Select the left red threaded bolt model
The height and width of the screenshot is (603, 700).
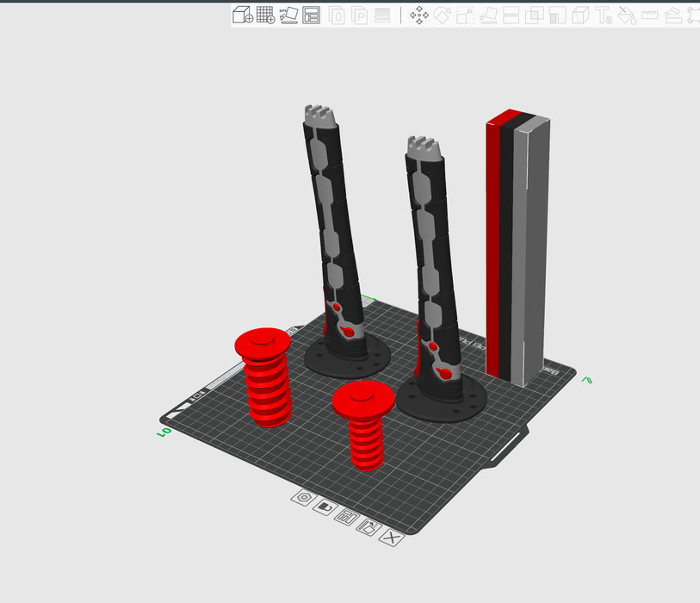264,379
